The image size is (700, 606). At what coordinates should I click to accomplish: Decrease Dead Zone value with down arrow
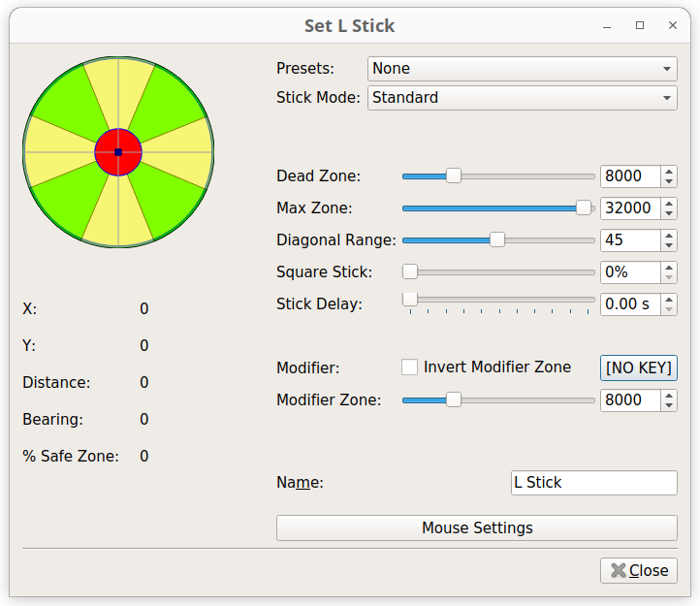coord(669,181)
